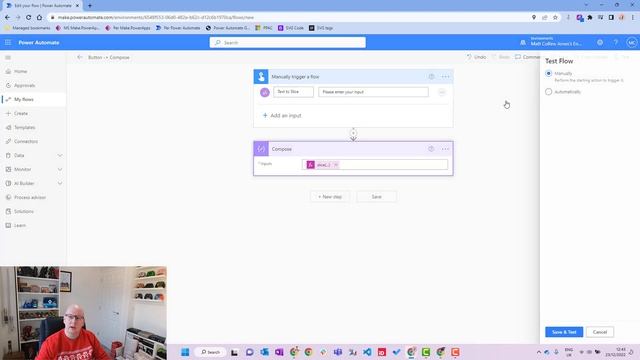Remove the expression token from Compose inputs
The image size is (640, 360).
point(336,164)
